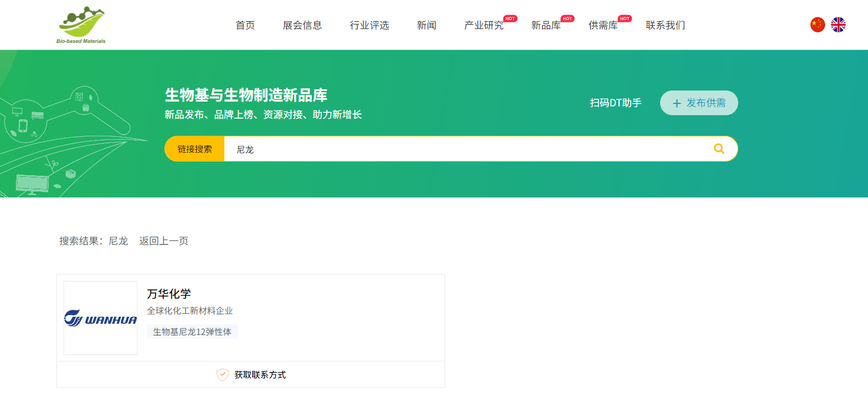
Task: Open 产业研究 menu item
Action: 484,25
